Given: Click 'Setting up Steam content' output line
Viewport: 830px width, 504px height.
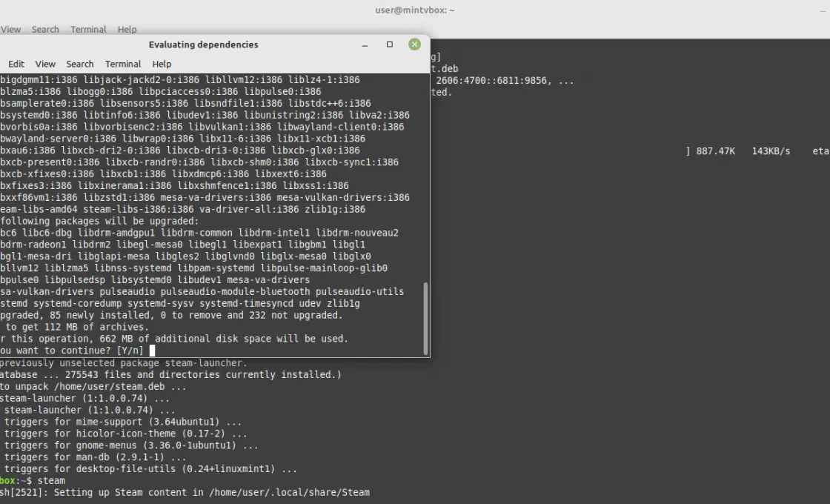Looking at the screenshot, I should (x=185, y=493).
